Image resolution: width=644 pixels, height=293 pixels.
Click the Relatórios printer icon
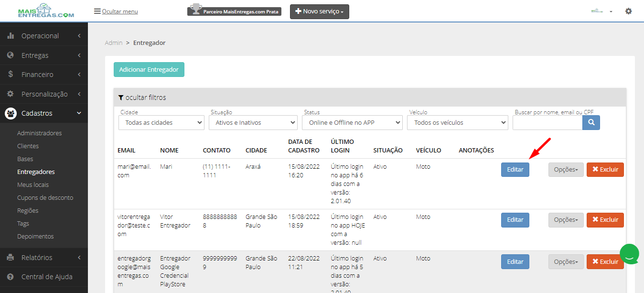11,258
